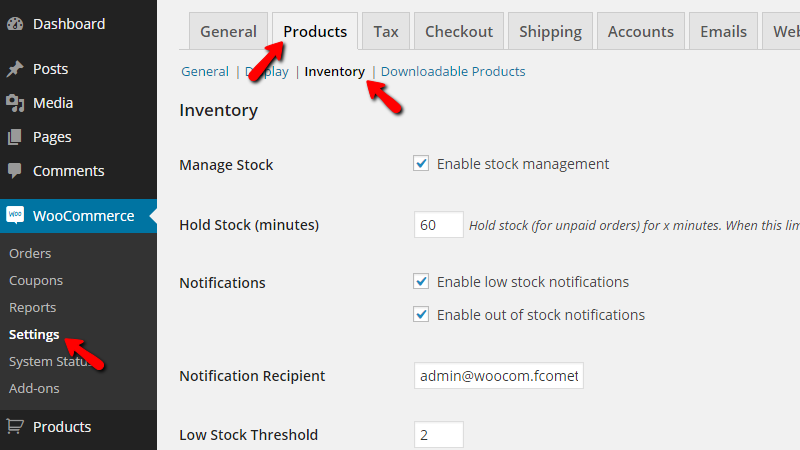Select the Pages document icon
This screenshot has width=800, height=450.
pos(15,137)
